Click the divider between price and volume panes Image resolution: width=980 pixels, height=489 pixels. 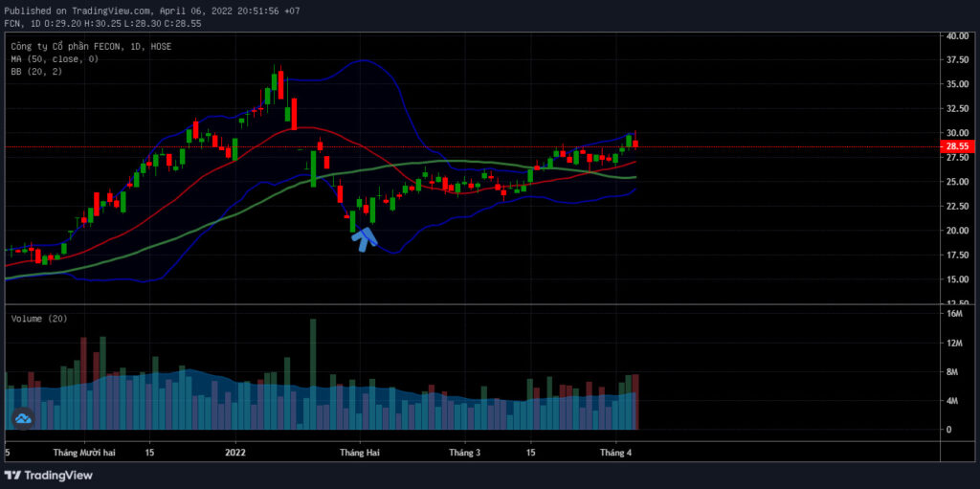pos(473,304)
